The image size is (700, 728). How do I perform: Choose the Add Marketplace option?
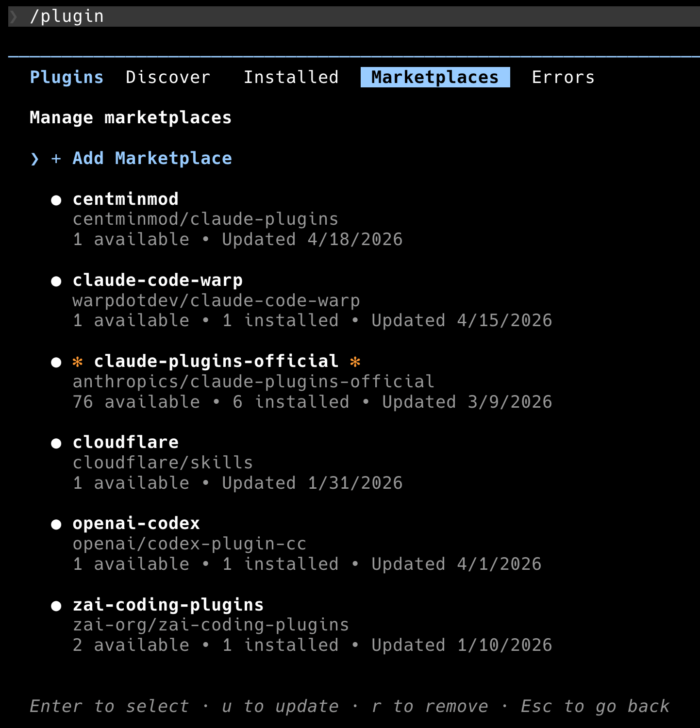(152, 158)
